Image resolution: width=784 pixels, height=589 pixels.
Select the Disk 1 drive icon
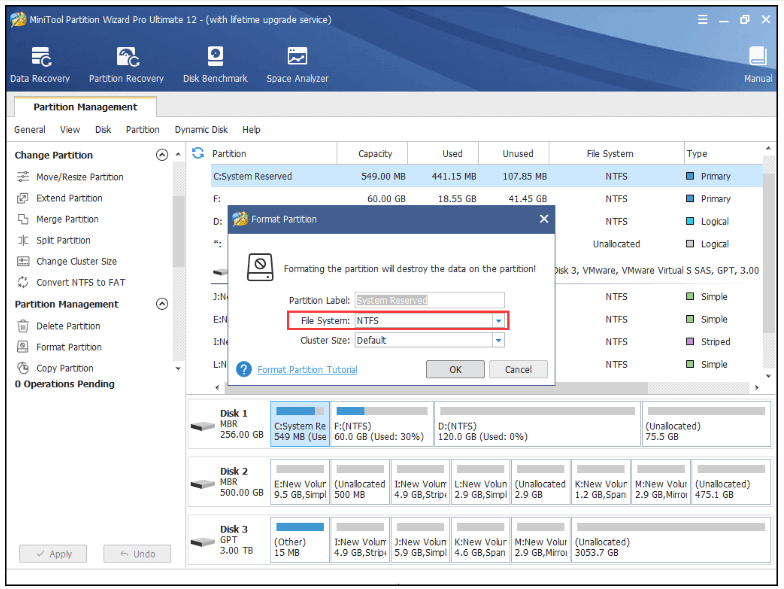coord(202,426)
